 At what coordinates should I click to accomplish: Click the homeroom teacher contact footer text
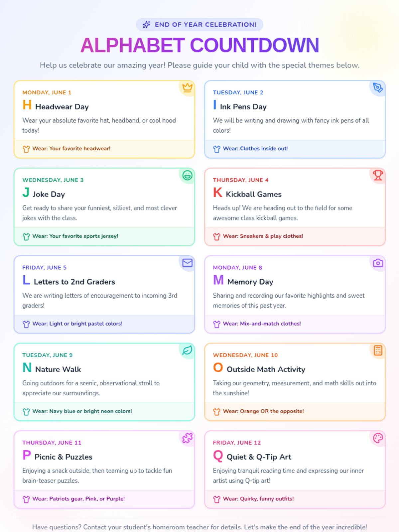coord(199,527)
